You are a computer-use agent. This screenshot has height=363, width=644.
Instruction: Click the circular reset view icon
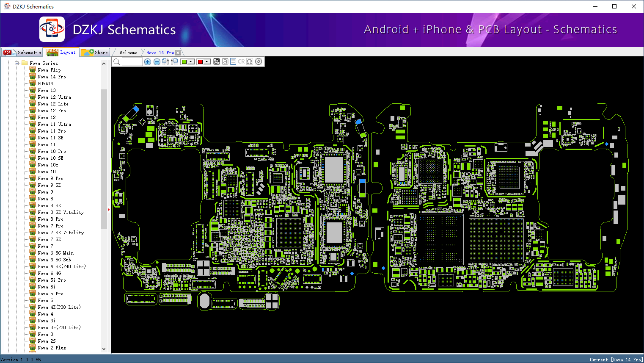pos(259,61)
